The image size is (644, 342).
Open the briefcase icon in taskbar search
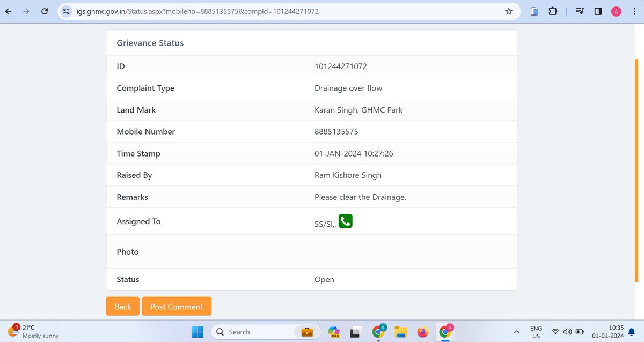point(306,332)
